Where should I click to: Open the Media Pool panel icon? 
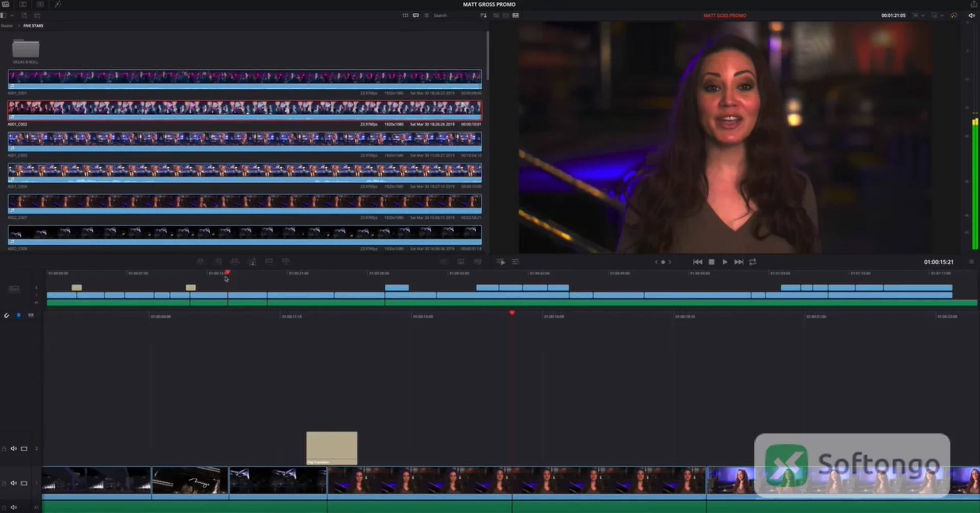tap(6, 4)
